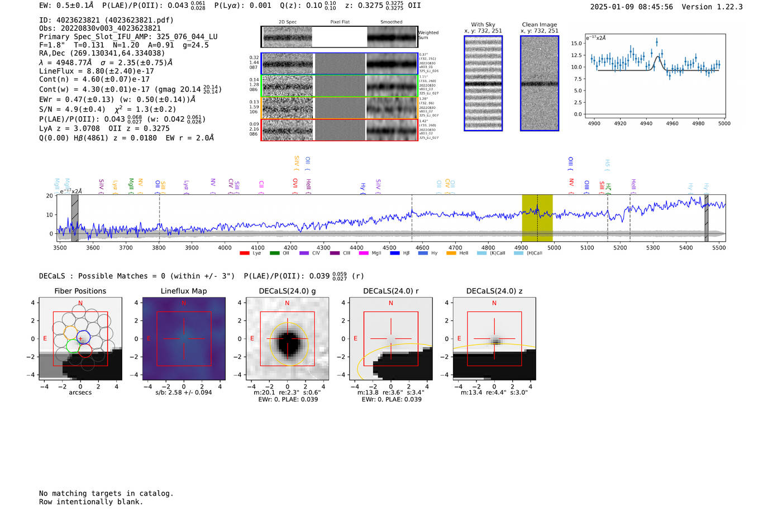782x532 pixels.
Task: Click 'Q(z): 0.10' in top header
Action: [308, 6]
